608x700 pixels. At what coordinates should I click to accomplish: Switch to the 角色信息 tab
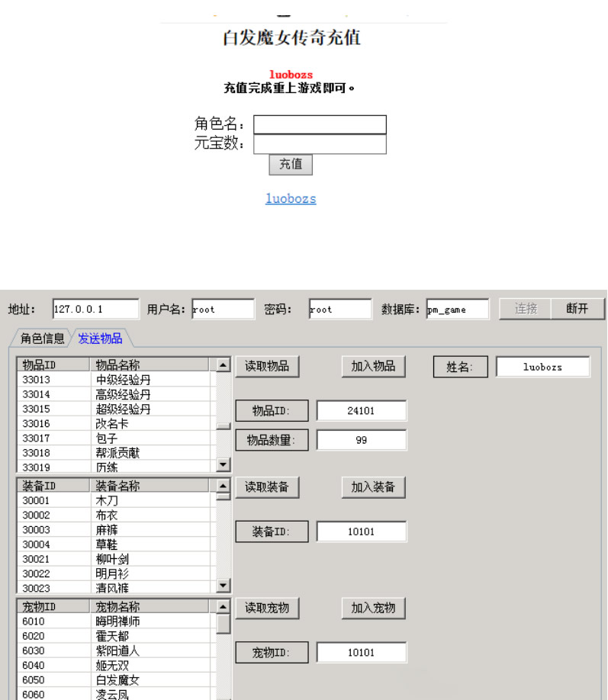[x=42, y=339]
